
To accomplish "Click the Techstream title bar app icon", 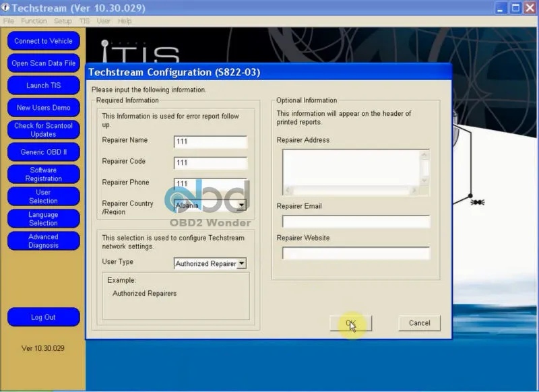I will 5,7.
